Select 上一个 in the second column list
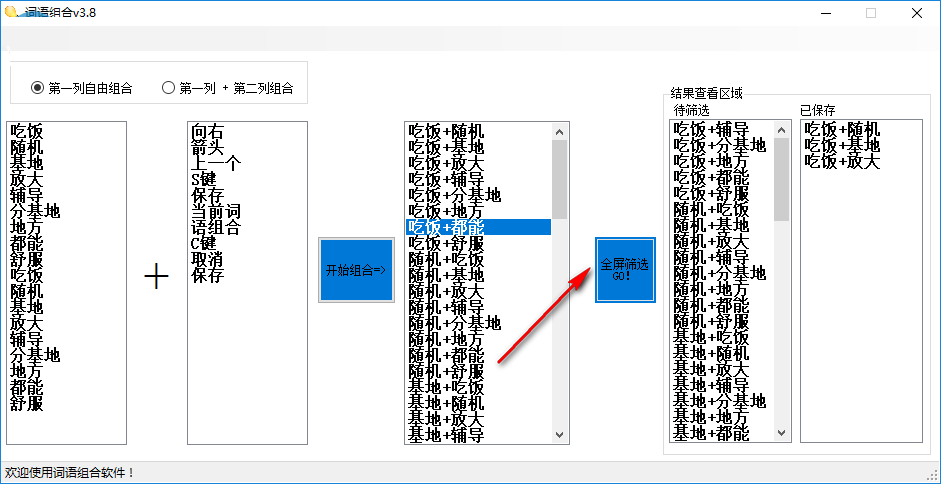The width and height of the screenshot is (941, 484). [215, 163]
